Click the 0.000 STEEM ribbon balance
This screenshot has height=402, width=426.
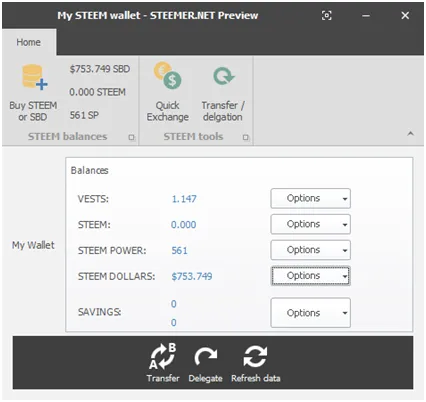point(97,92)
